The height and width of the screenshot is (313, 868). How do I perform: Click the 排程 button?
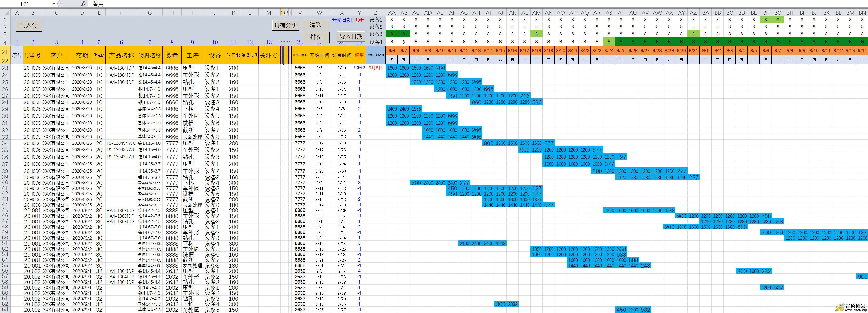pos(315,37)
